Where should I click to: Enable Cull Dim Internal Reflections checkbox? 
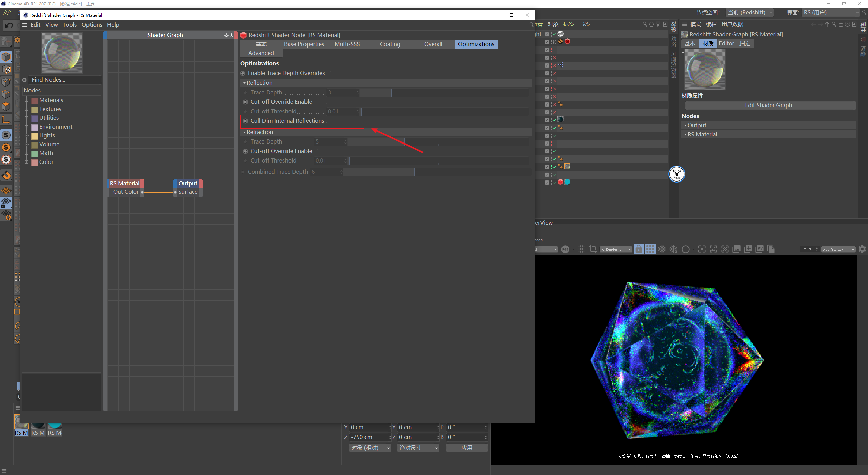tap(328, 121)
